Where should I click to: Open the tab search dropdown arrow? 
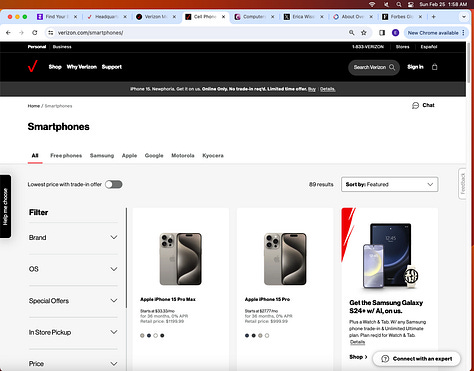pyautogui.click(x=464, y=17)
